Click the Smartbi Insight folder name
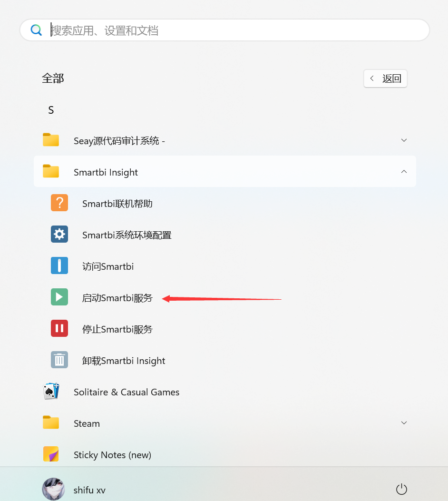The height and width of the screenshot is (501, 448). (x=106, y=173)
